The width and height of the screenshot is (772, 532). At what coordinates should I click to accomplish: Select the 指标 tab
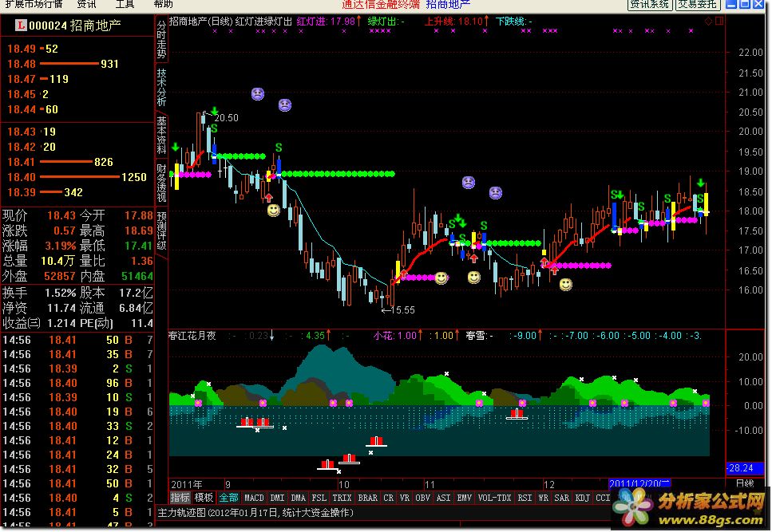180,498
